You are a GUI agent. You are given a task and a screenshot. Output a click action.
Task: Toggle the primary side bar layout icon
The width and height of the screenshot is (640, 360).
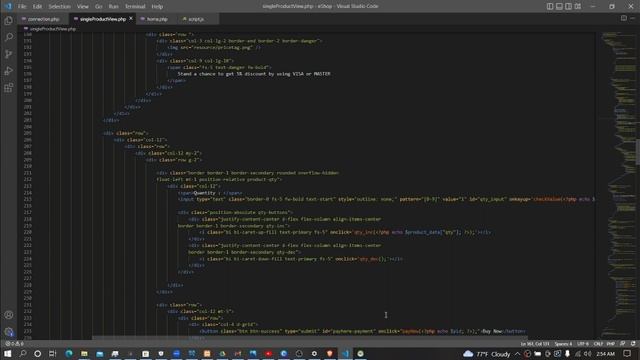[x=550, y=6]
